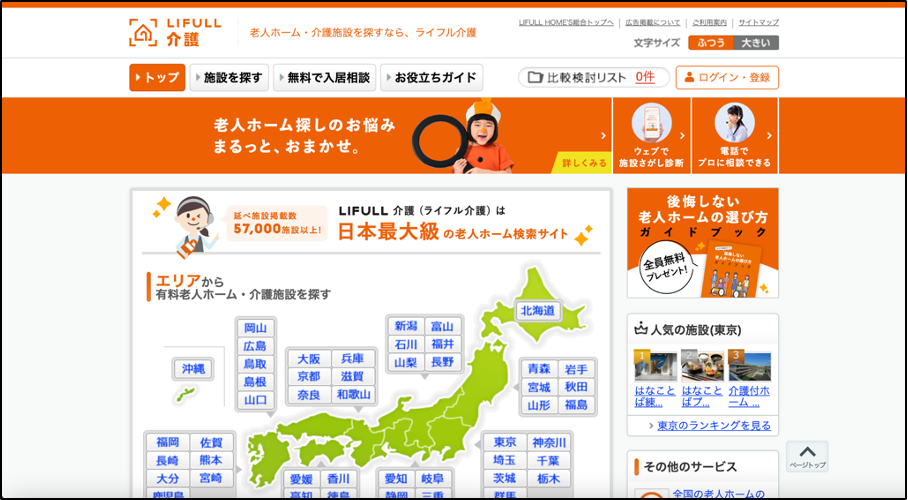Open the rank 2 はなことばプ... facility thumbnail
The height and width of the screenshot is (500, 908).
click(702, 365)
